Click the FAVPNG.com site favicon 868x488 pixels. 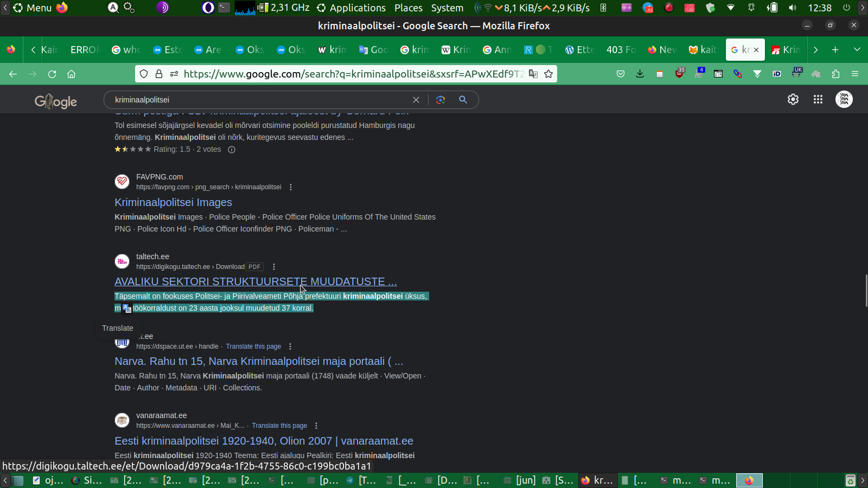(122, 182)
